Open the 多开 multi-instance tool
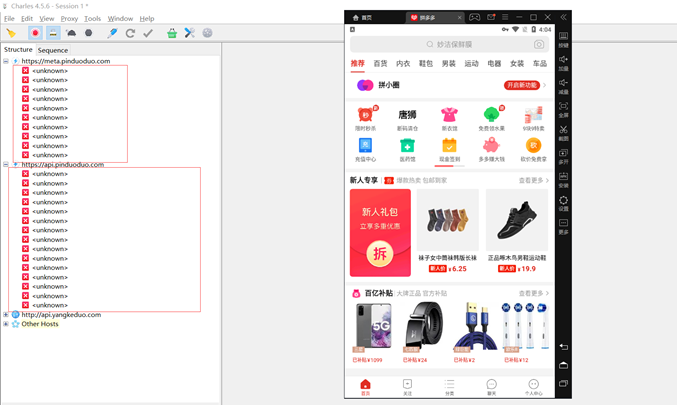Viewport: 677px width, 405px height. (x=563, y=156)
